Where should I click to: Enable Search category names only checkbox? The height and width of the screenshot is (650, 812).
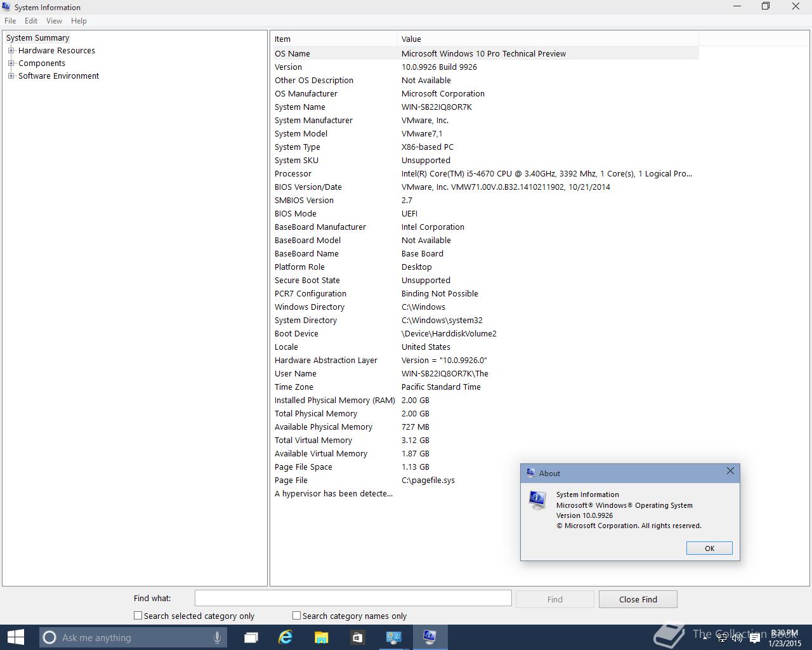296,615
